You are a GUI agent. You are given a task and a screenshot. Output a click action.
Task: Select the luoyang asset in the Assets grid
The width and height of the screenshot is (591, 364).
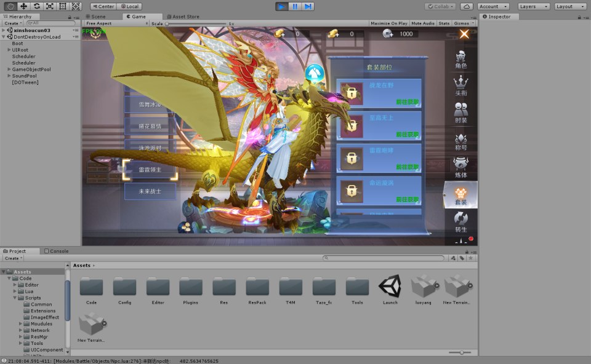pos(424,290)
